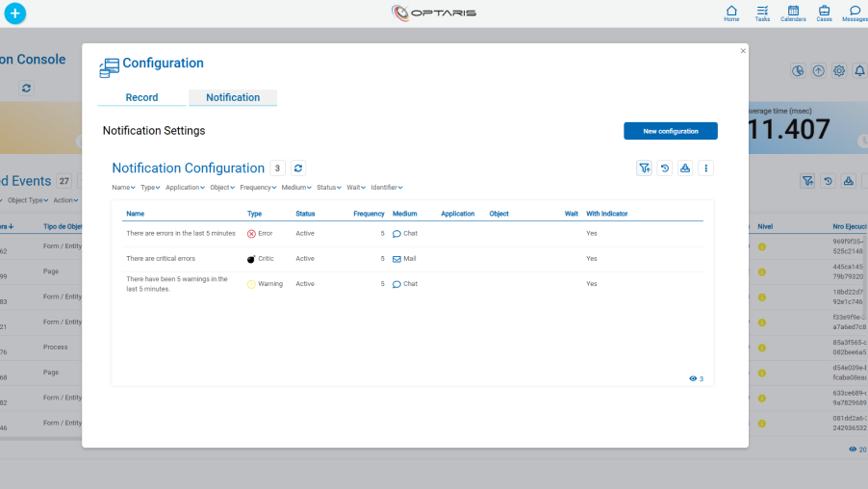Expand the Frequency filter dropdown
868x489 pixels.
click(258, 187)
